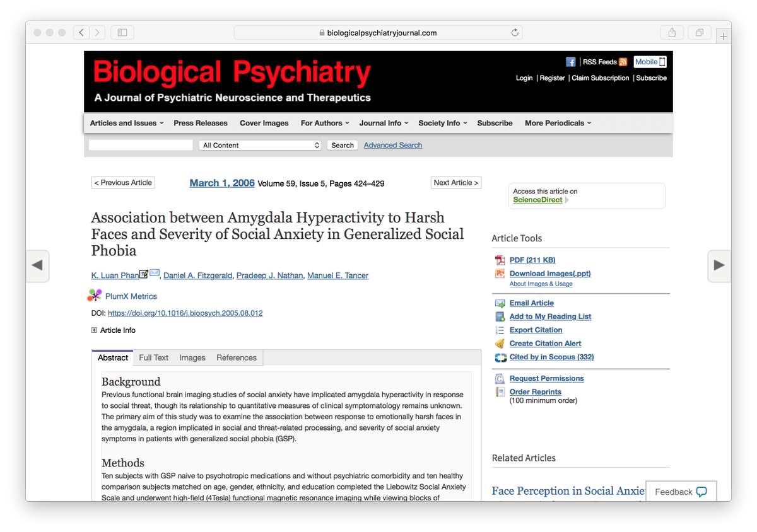Open About Images & Usage link
Image resolution: width=757 pixels, height=532 pixels.
541,284
